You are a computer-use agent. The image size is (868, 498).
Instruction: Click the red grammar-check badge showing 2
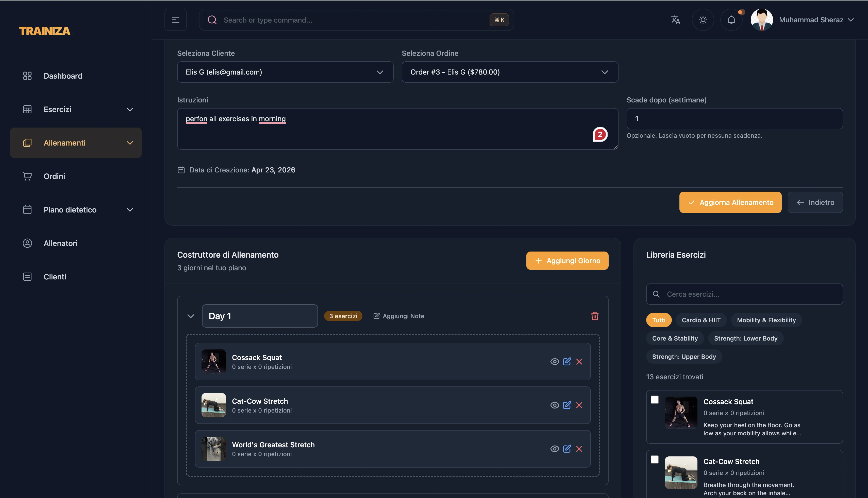pos(600,134)
